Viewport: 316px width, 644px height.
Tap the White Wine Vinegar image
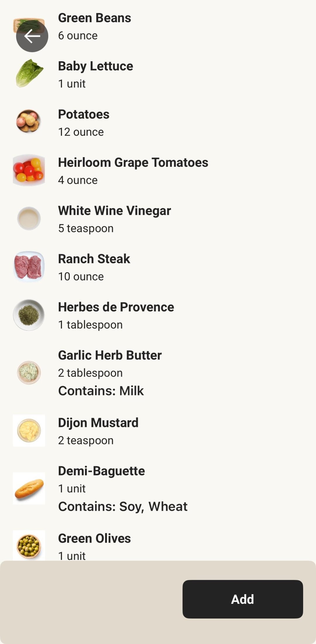click(29, 218)
